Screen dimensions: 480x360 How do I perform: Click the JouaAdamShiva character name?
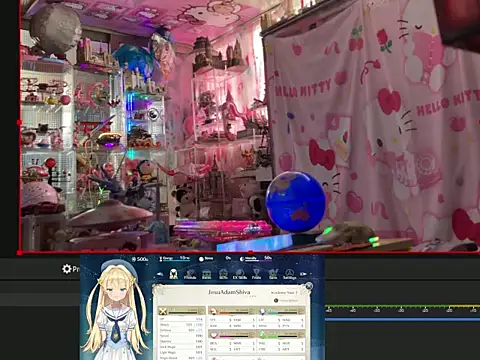(229, 292)
